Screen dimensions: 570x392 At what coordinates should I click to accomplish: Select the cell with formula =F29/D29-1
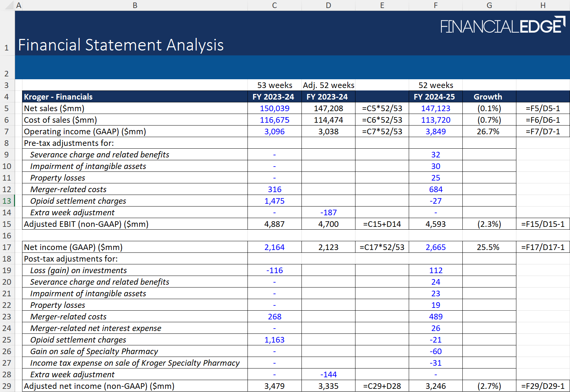tap(543, 386)
